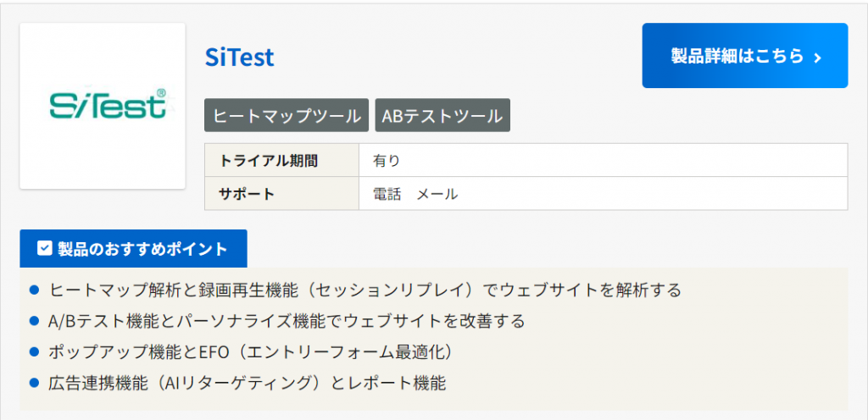Open the SiTest product title link

(x=240, y=57)
